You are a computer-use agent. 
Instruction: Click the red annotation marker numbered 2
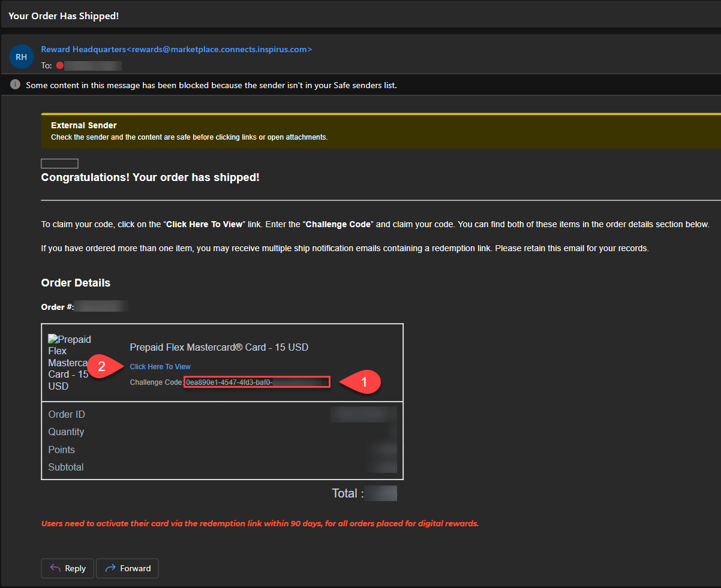coord(103,366)
